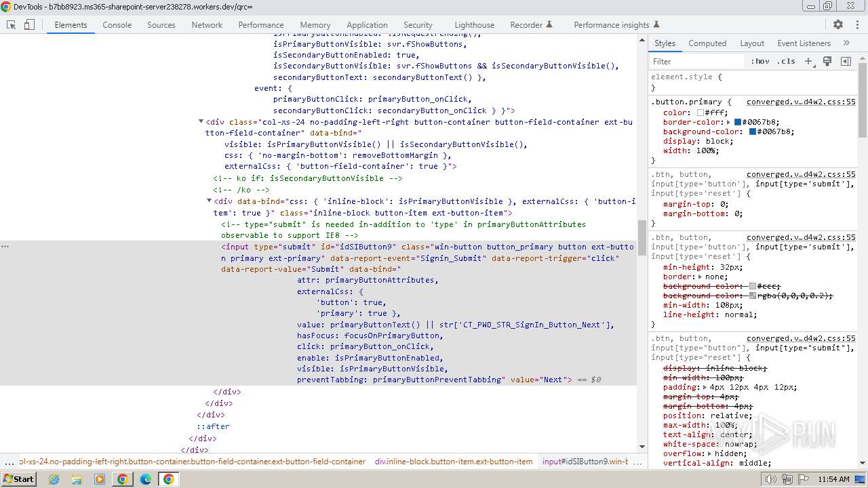Screen dimensions: 868x488
Task: Click the ellipsis beside the selected input node
Action: tap(5, 247)
